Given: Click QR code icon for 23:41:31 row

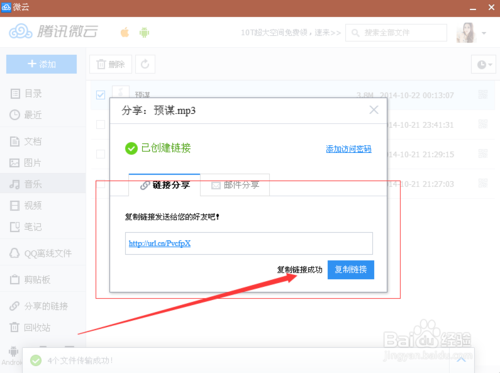Looking at the screenshot, I should tap(483, 124).
